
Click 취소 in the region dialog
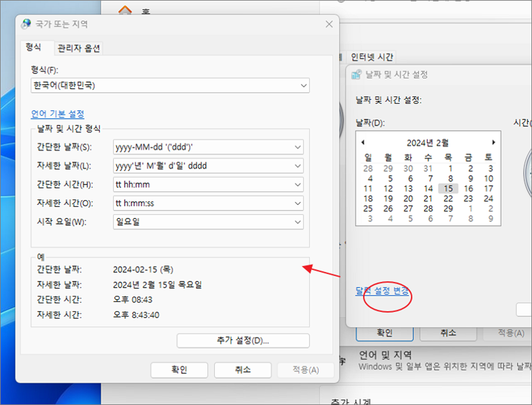pyautogui.click(x=243, y=370)
